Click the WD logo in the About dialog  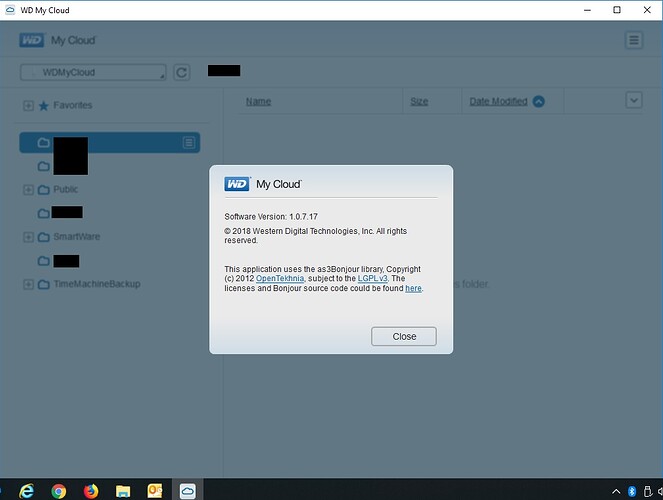pyautogui.click(x=237, y=184)
